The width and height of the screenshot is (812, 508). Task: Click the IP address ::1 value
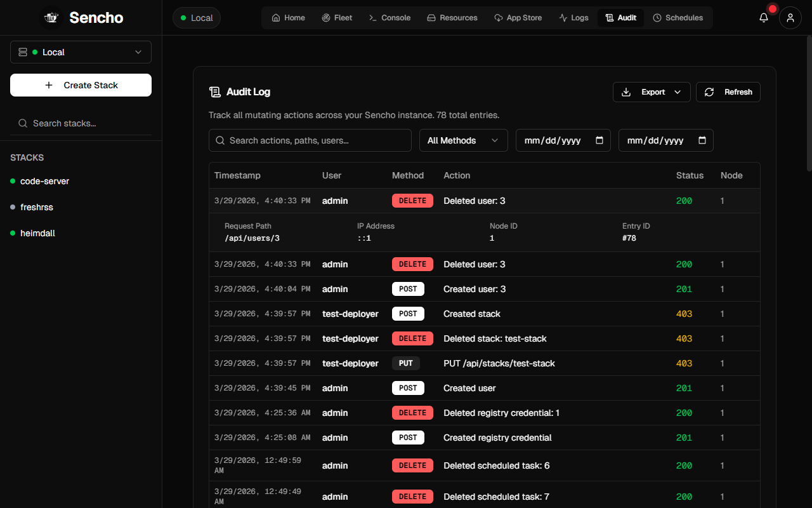click(x=364, y=238)
